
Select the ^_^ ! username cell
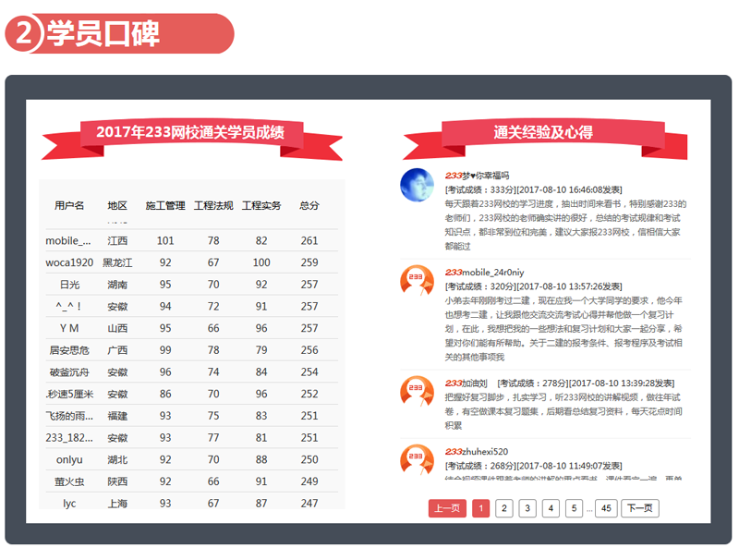point(68,307)
